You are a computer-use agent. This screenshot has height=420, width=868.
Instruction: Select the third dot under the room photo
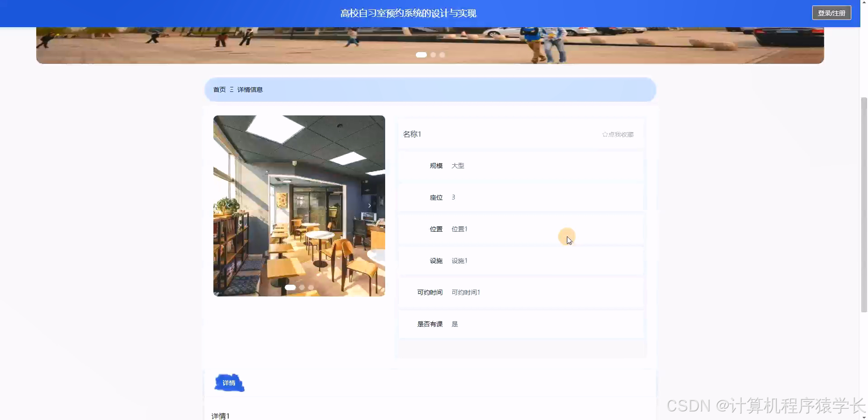click(x=311, y=287)
